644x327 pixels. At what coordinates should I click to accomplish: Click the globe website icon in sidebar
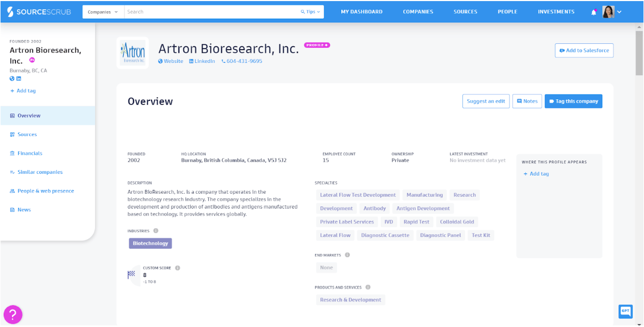click(12, 78)
